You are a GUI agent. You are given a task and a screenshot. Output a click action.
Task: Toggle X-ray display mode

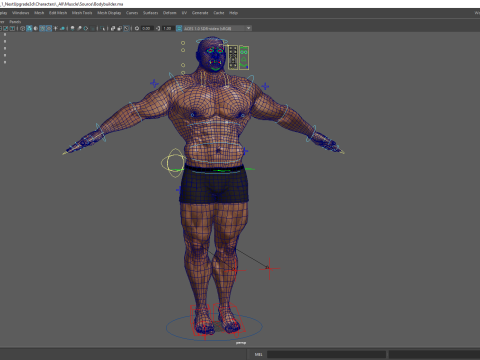[x=113, y=28]
